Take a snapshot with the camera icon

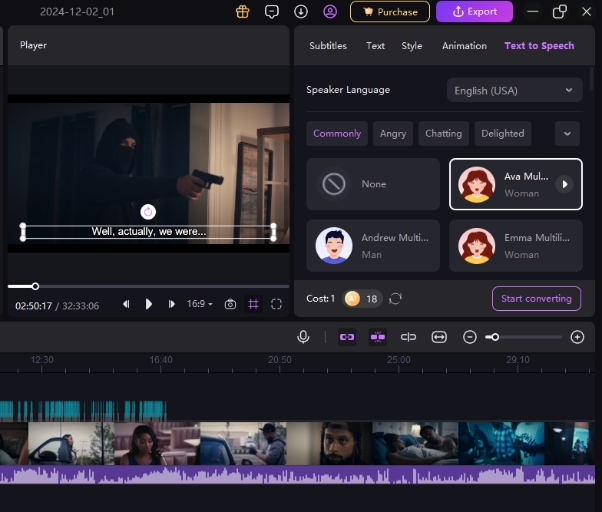point(230,304)
